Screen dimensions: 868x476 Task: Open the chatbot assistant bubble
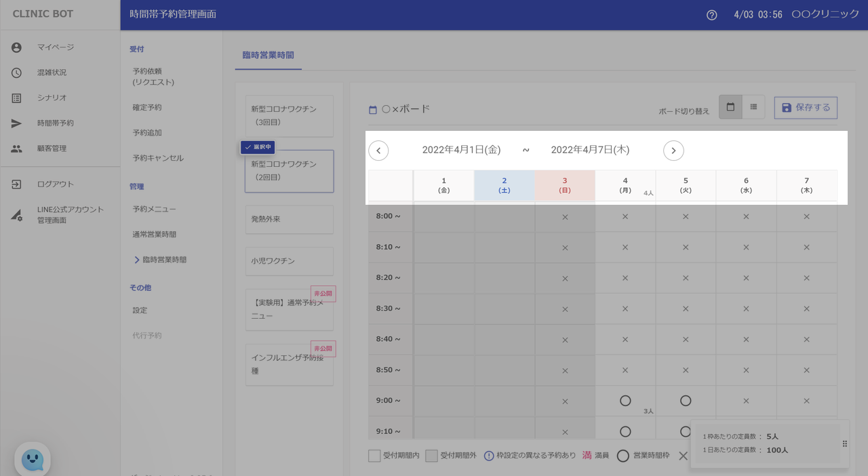[33, 460]
